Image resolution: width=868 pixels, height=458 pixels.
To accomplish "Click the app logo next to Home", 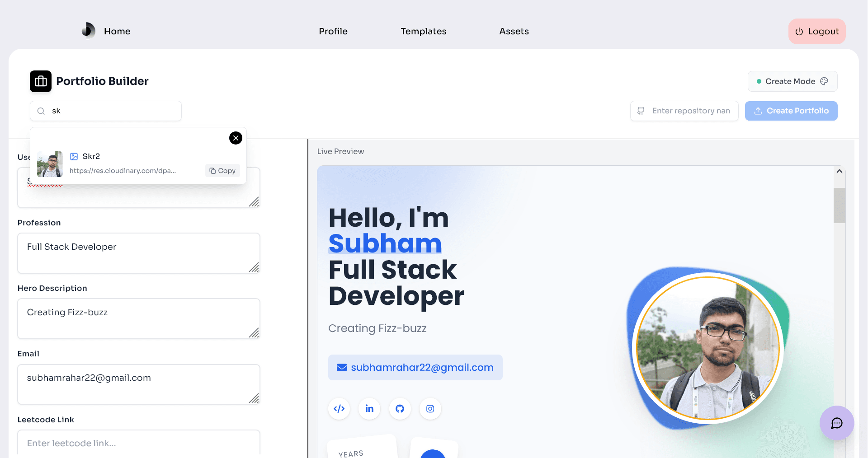I will point(89,31).
